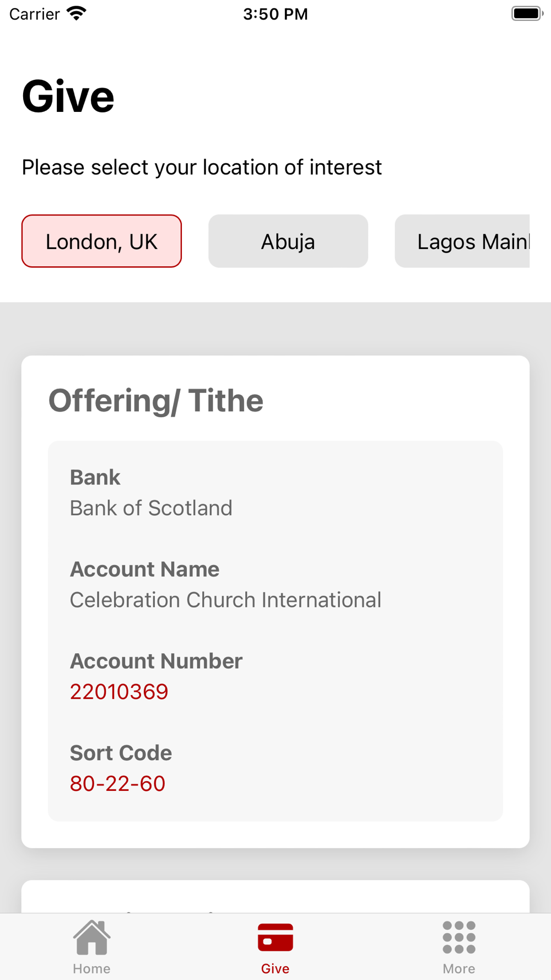Tap the Carrier status text
The image size is (551, 980).
tap(34, 14)
